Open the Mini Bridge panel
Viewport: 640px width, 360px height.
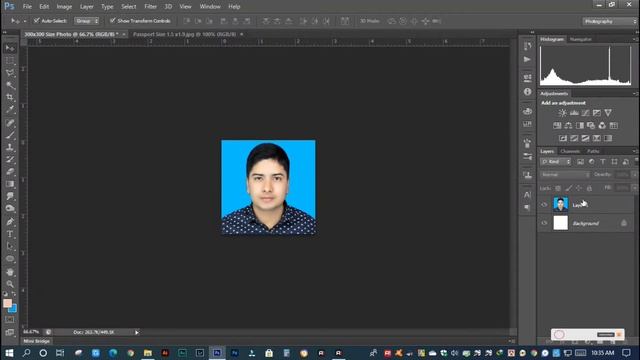[37, 341]
